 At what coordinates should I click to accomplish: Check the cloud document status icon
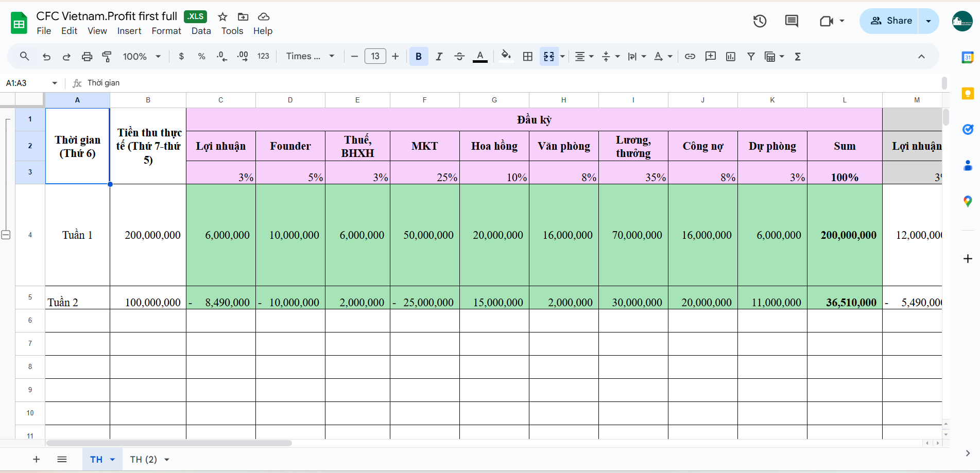(264, 17)
